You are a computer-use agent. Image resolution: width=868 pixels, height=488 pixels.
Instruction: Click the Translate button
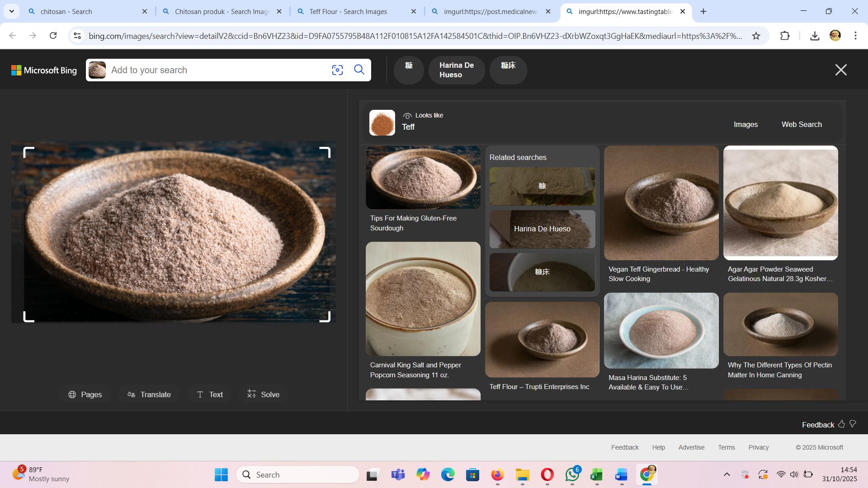point(149,394)
